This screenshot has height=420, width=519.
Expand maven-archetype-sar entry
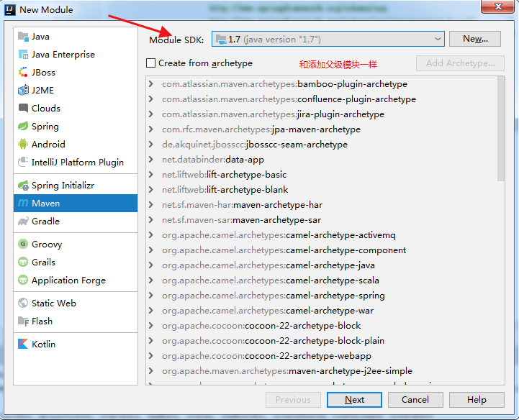point(151,219)
